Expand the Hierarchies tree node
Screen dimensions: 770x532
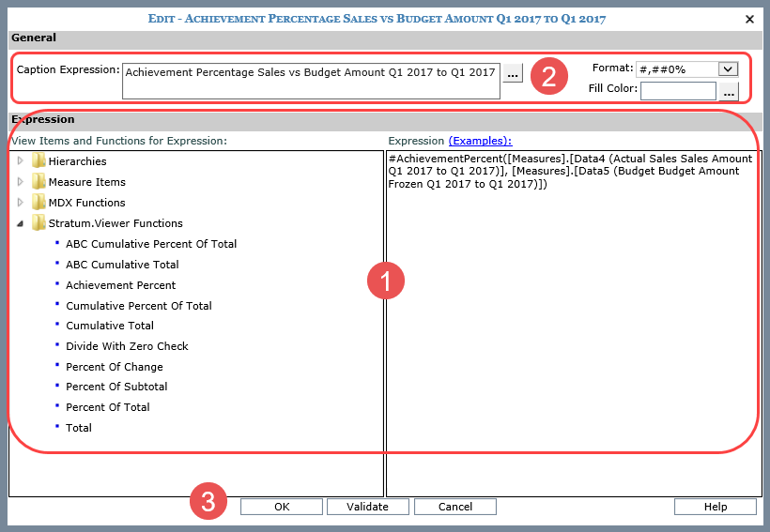coord(21,161)
